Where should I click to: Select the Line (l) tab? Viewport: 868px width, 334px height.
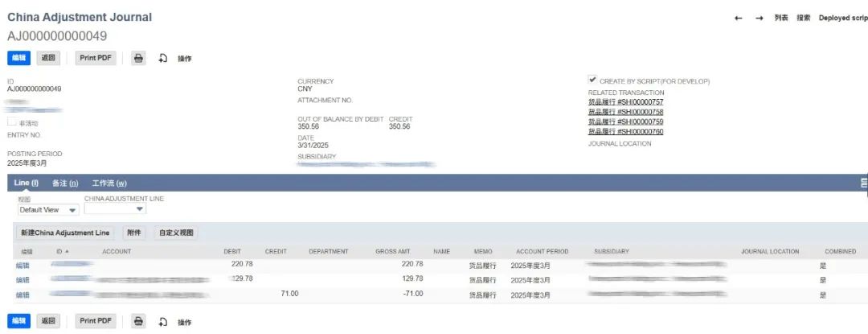point(26,183)
